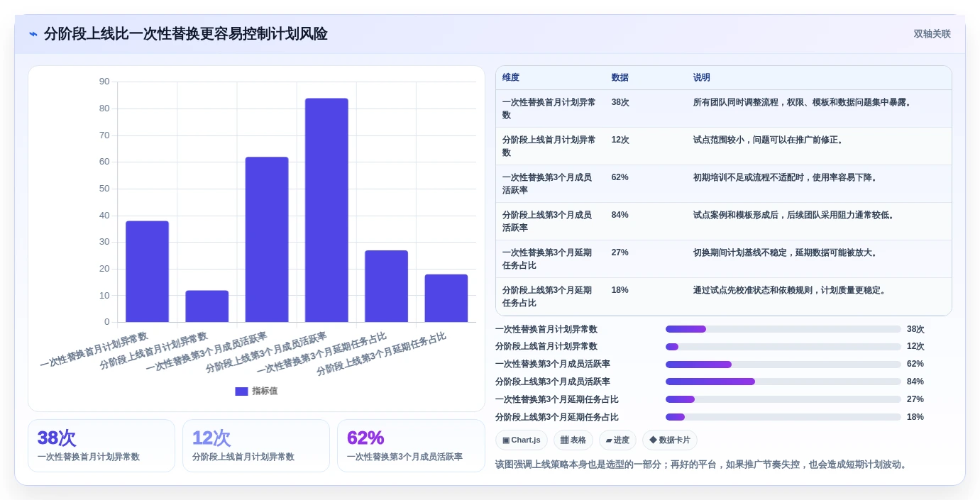Viewport: 980px width, 500px height.
Task: Click description 试点范围较小，问题可以在推广前修正。
Action: 770,140
